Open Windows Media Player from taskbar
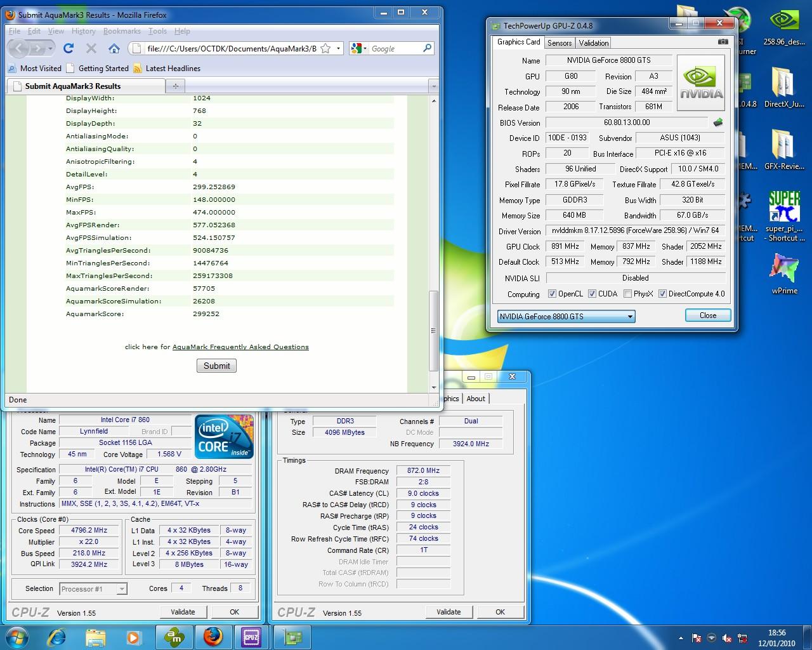This screenshot has width=812, height=650. pyautogui.click(x=133, y=637)
